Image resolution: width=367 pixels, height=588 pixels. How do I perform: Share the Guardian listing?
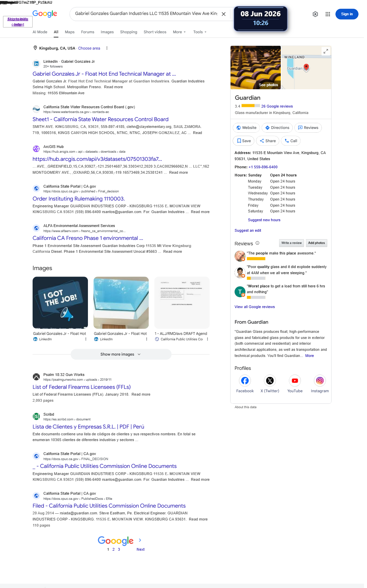[x=268, y=141]
